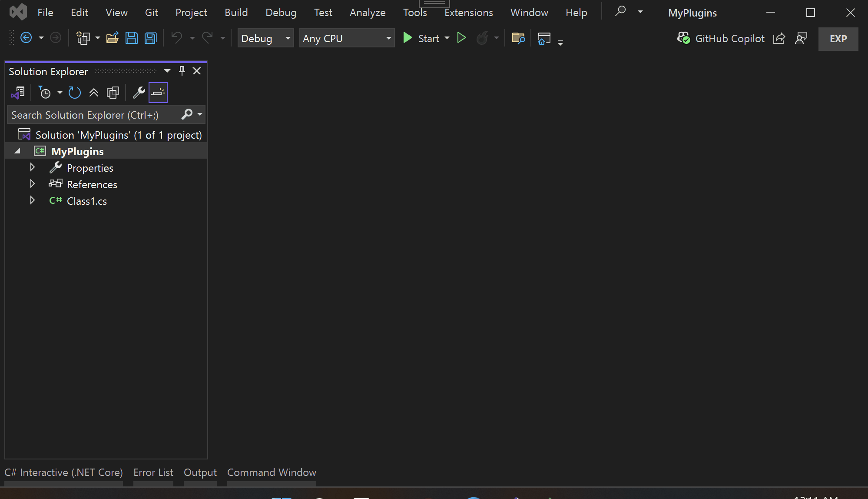
Task: Open the Build menu
Action: coord(236,12)
